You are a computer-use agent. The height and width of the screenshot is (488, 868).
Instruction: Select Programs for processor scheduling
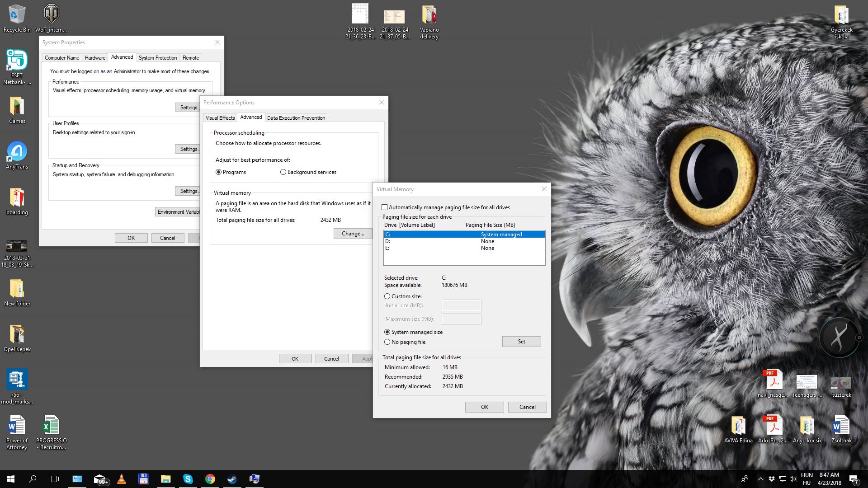(219, 172)
